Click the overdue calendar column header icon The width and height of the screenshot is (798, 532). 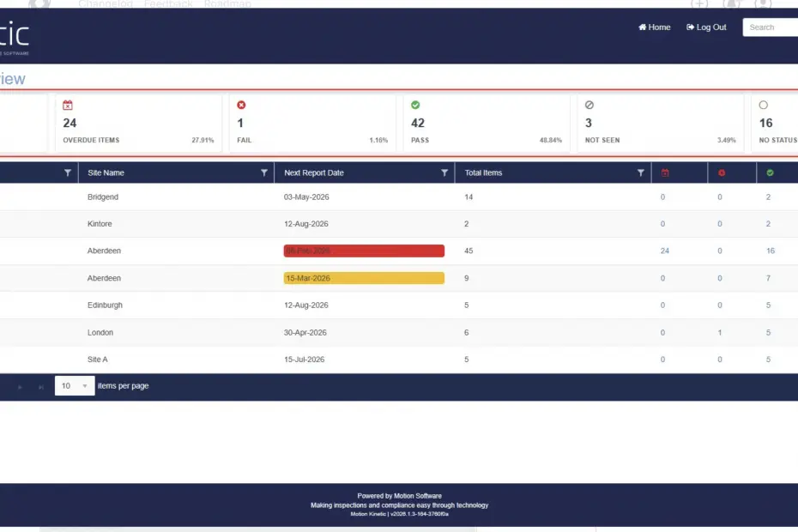664,173
